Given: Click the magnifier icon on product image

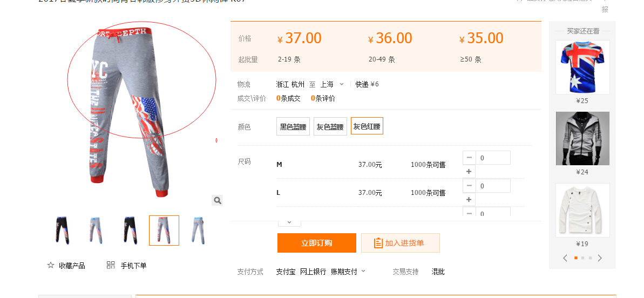Looking at the screenshot, I should [217, 200].
